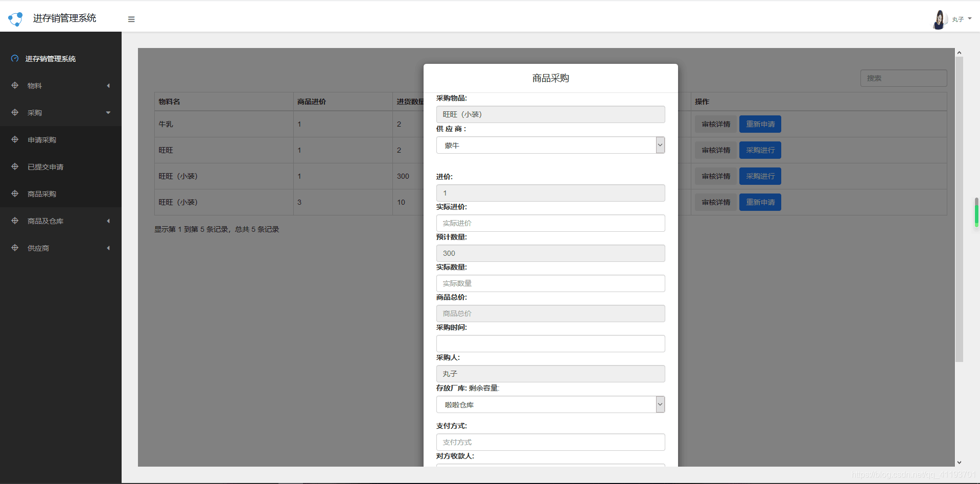Viewport: 980px width, 484px height.
Task: Sort by 商品进价 column header
Action: click(343, 102)
